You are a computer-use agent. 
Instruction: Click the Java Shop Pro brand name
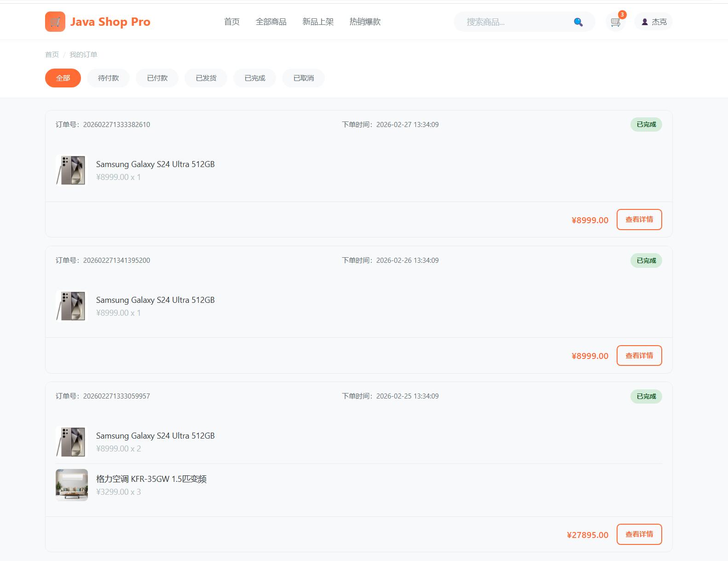click(x=110, y=22)
